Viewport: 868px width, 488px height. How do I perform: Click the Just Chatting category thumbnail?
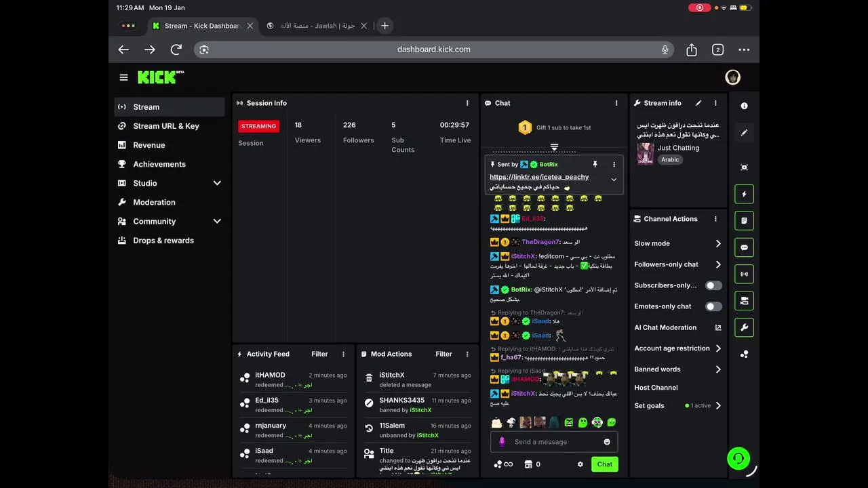(645, 154)
